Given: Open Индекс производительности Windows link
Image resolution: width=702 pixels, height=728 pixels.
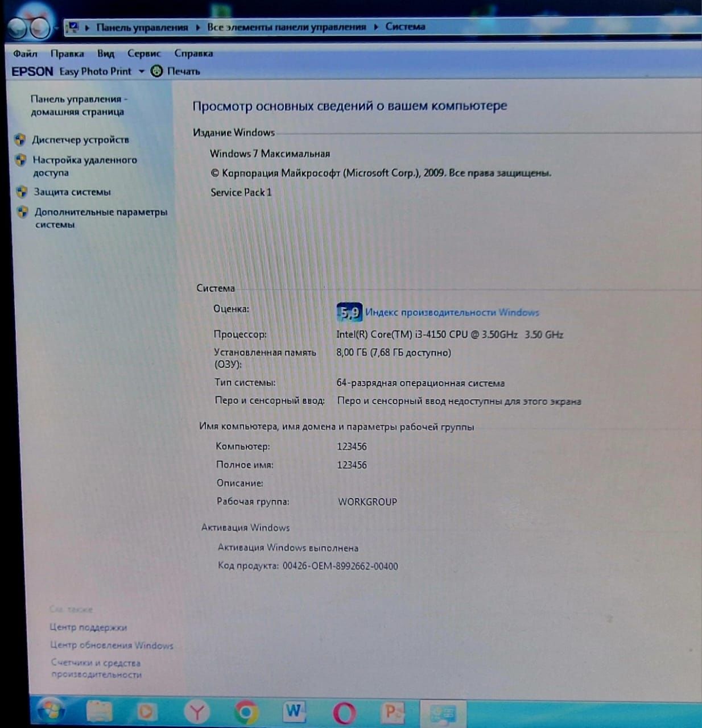Looking at the screenshot, I should (x=452, y=312).
